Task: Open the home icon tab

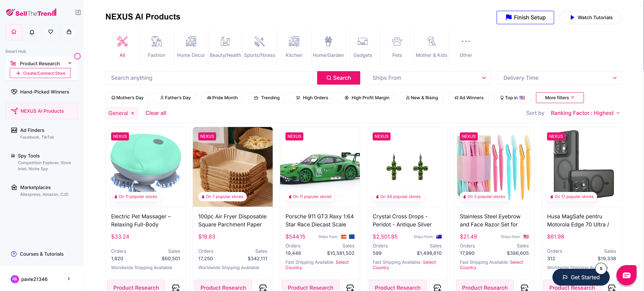Action: 14,32
